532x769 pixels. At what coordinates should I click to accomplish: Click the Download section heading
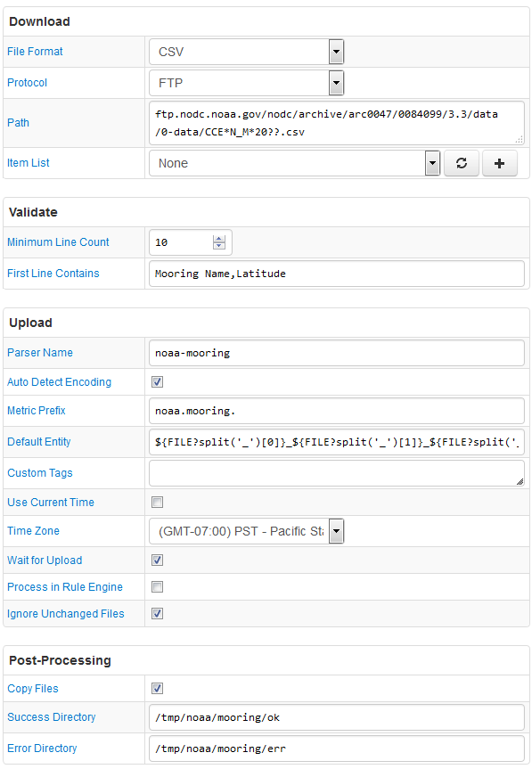[39, 21]
